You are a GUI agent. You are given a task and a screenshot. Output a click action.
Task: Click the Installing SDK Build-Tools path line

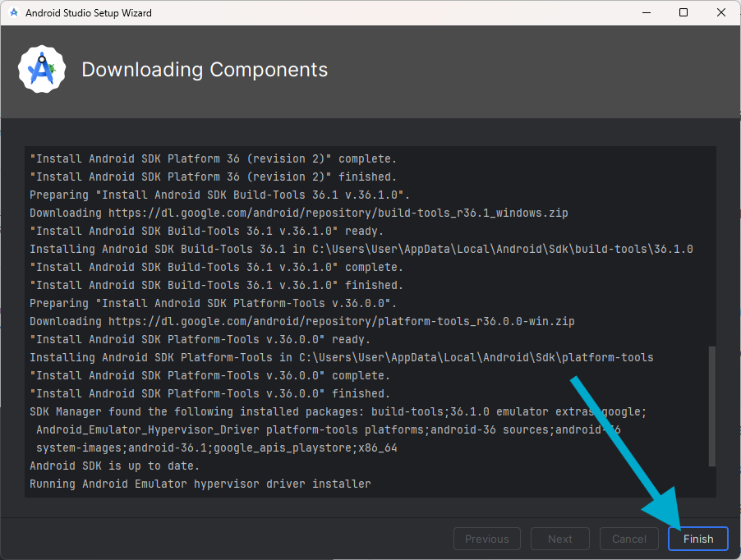[x=361, y=249]
